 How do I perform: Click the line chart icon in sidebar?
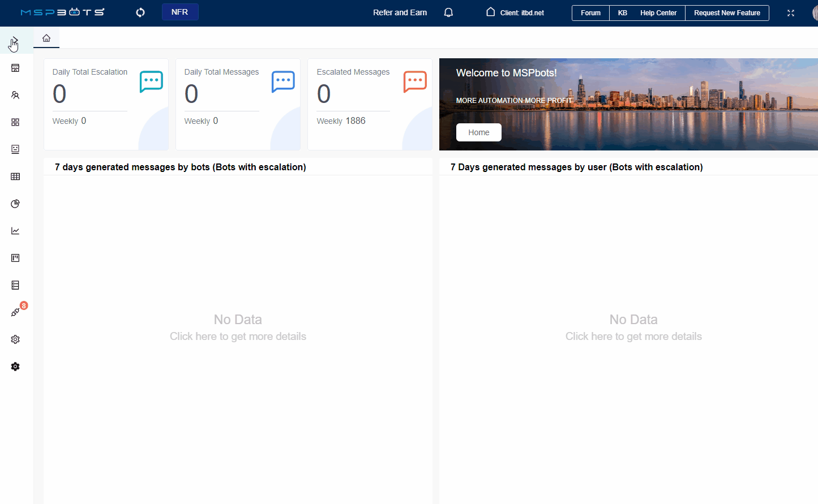tap(15, 231)
